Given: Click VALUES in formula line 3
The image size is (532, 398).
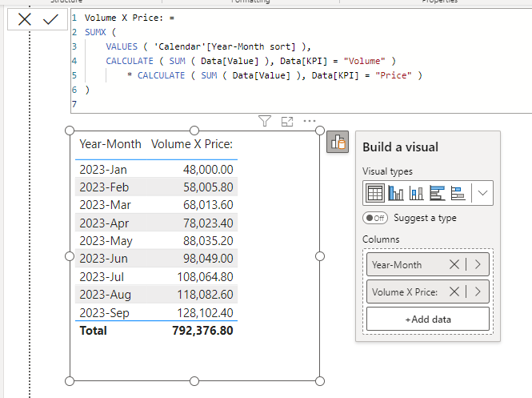Looking at the screenshot, I should click(122, 46).
